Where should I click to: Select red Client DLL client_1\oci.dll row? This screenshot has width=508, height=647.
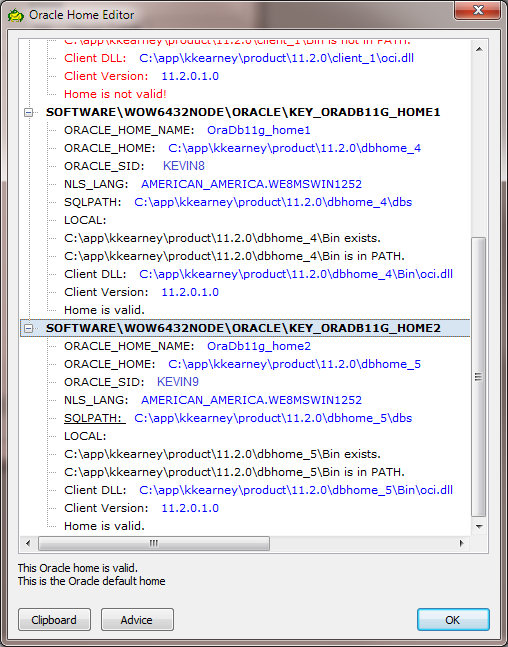point(239,58)
